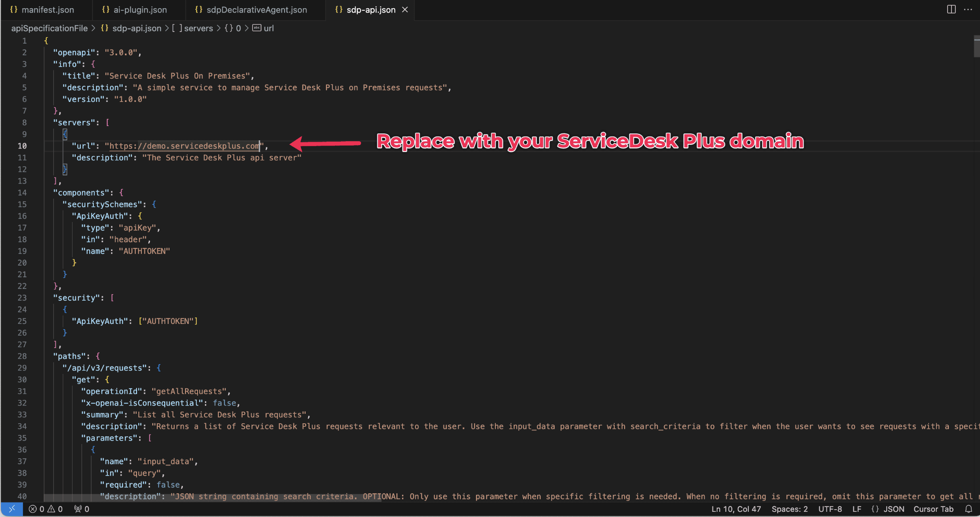Close the sdp-api.json tab
The image size is (980, 517).
pyautogui.click(x=405, y=10)
